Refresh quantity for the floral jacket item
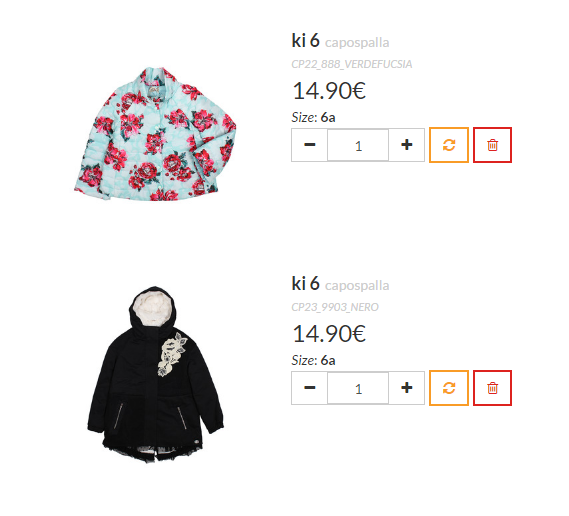Viewport: 569px width, 516px height. [x=449, y=145]
